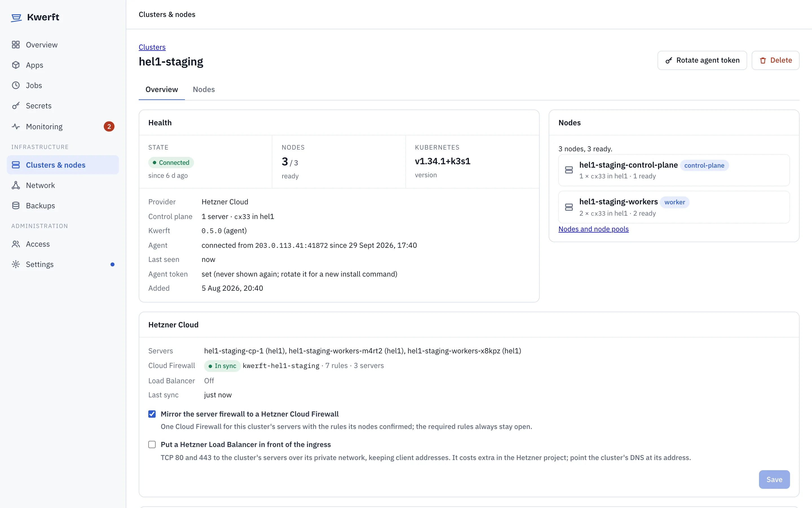Image resolution: width=812 pixels, height=508 pixels.
Task: Click the Last sync 'just now' value
Action: click(x=218, y=395)
